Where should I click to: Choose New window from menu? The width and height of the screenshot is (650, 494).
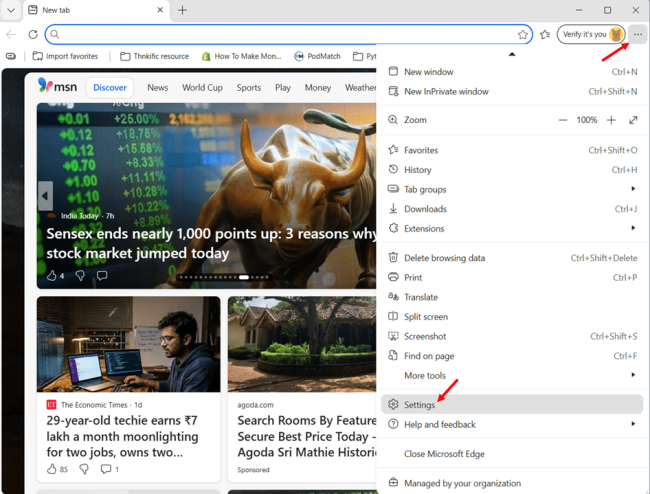tap(512, 72)
